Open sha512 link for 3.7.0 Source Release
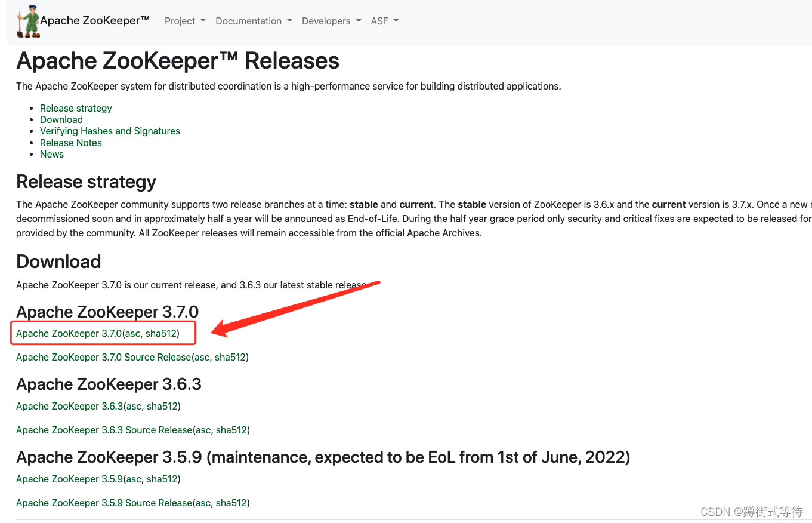The image size is (812, 523). [230, 357]
